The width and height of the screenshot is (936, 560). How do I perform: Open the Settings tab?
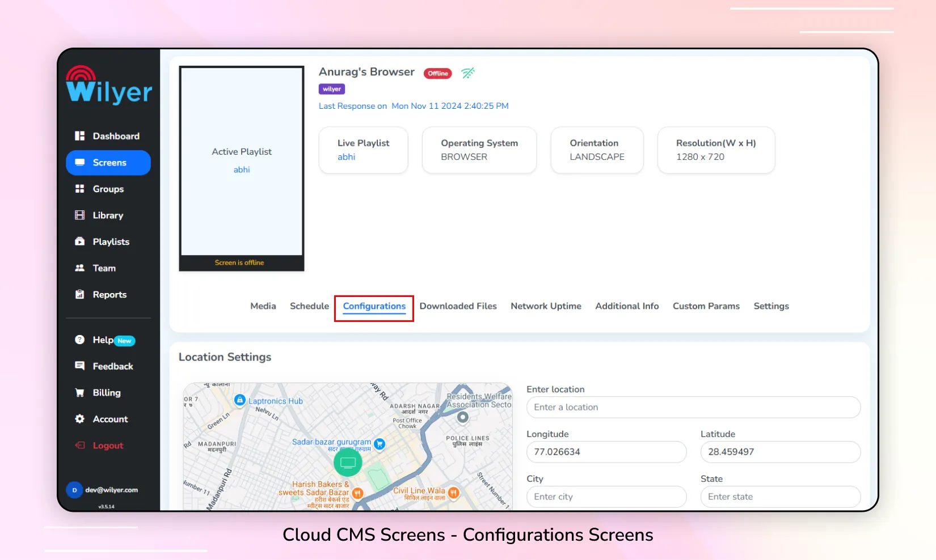tap(771, 306)
